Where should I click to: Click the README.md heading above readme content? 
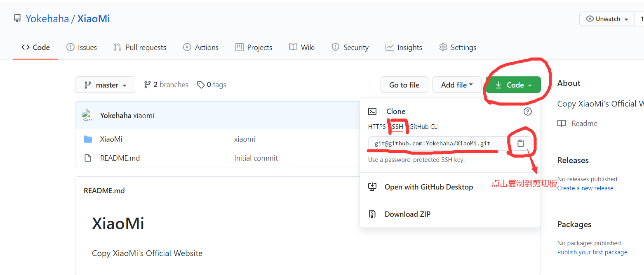(104, 191)
